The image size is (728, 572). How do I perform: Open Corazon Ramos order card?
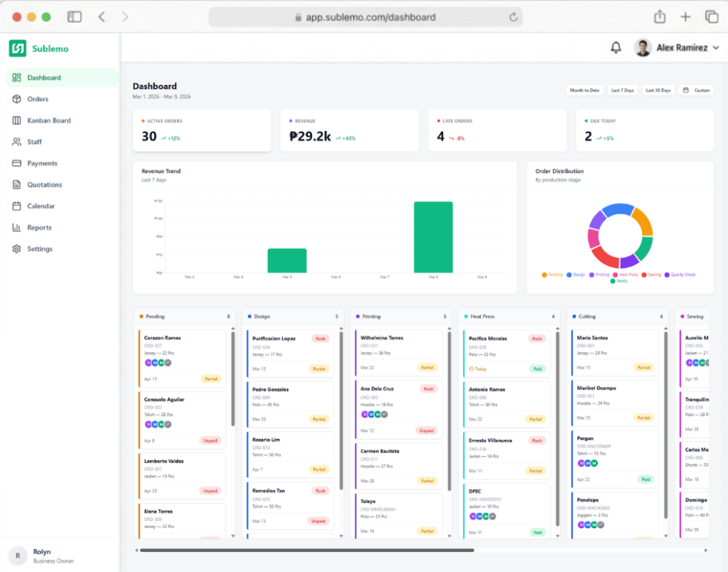[x=182, y=359]
